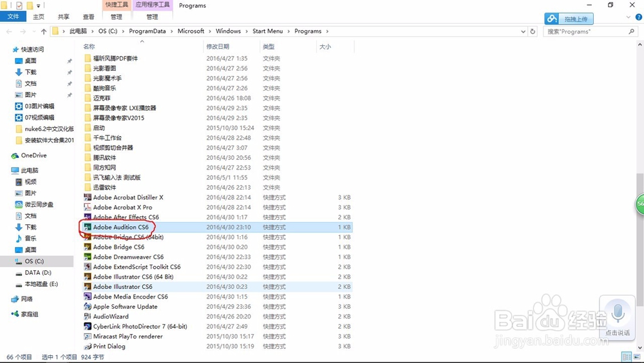The height and width of the screenshot is (363, 644).
Task: Open 快速访问 in navigation pane
Action: 32,50
